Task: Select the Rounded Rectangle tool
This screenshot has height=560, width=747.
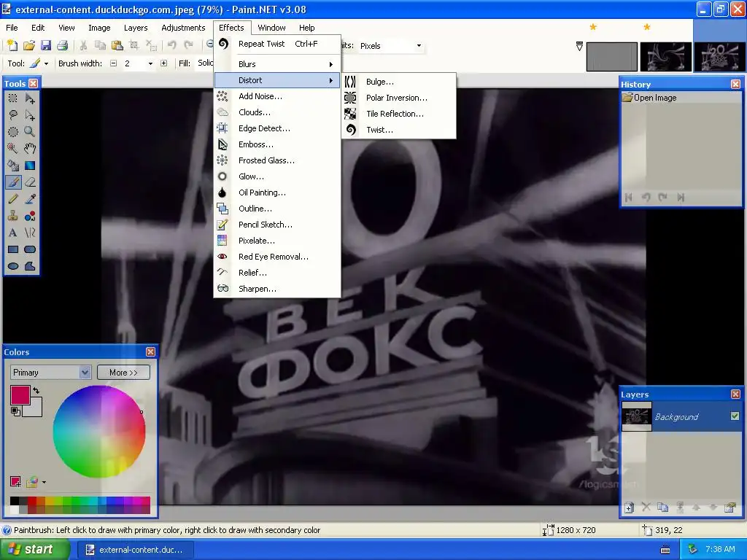Action: point(29,249)
